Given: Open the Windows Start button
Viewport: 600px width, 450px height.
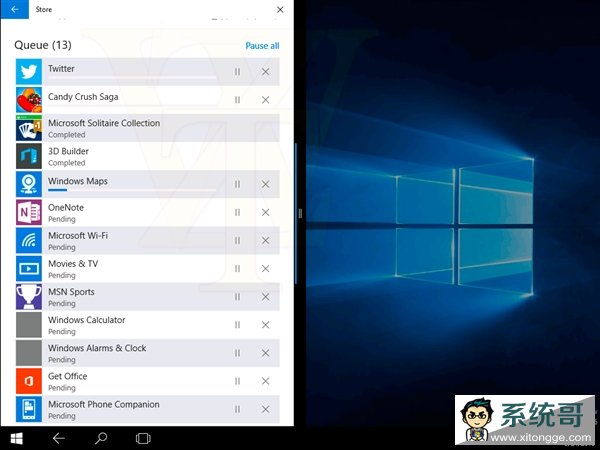Looking at the screenshot, I should 16,439.
